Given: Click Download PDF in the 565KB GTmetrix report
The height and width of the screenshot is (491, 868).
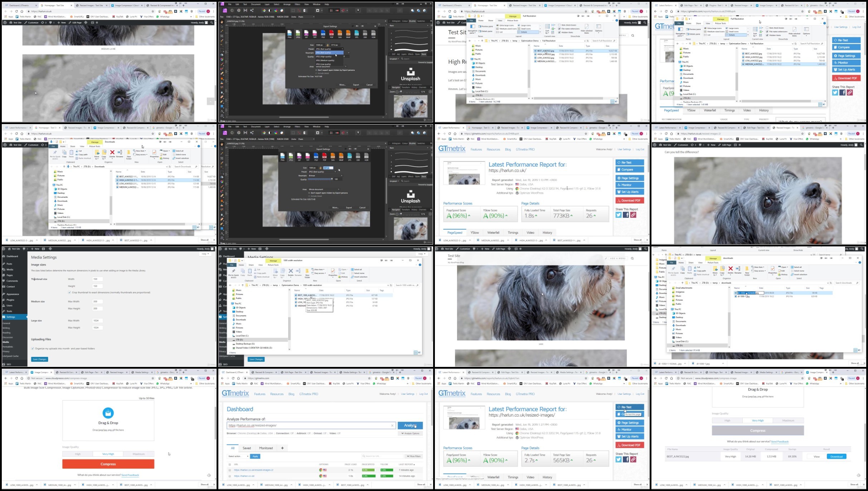Looking at the screenshot, I should [630, 445].
